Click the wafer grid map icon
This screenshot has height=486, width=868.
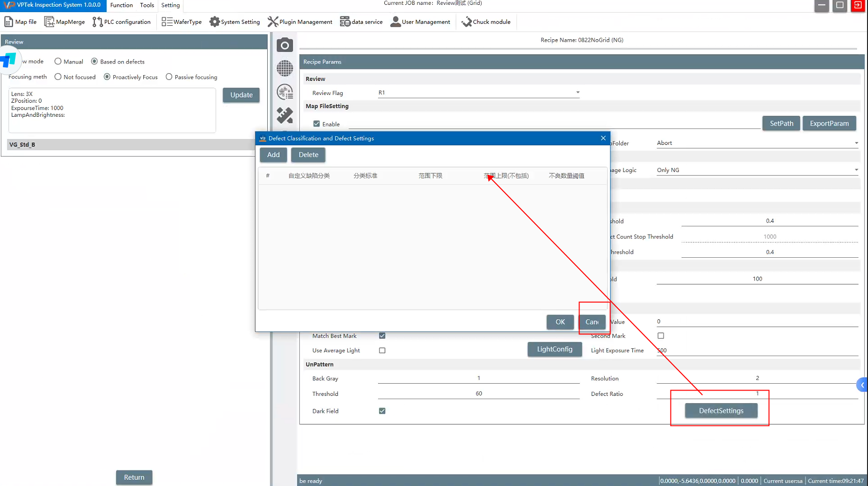click(285, 68)
